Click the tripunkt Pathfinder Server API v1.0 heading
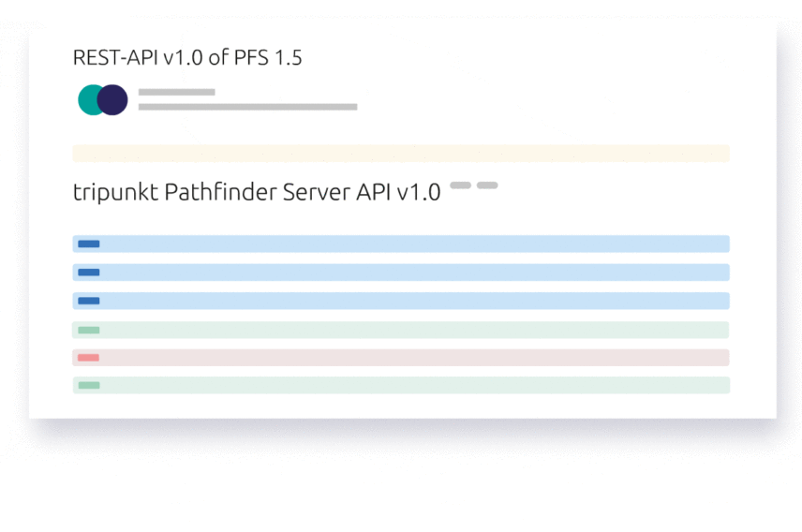 pos(257,192)
